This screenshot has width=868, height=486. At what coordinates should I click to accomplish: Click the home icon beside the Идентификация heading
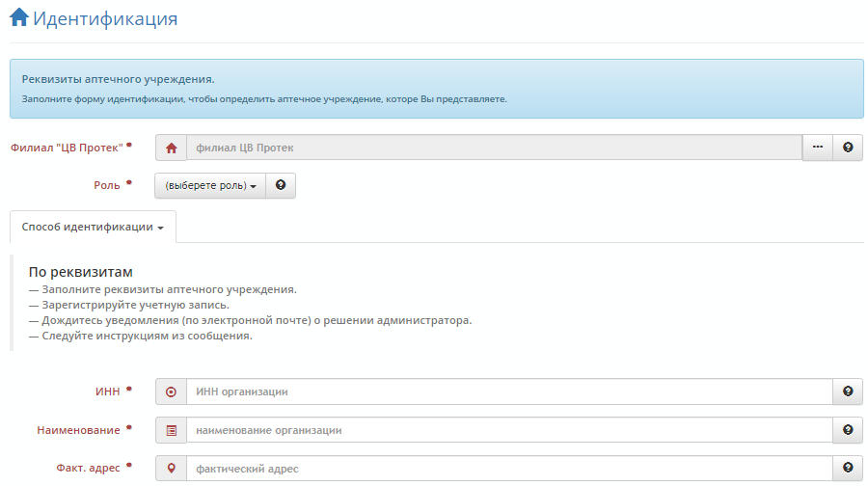coord(18,18)
